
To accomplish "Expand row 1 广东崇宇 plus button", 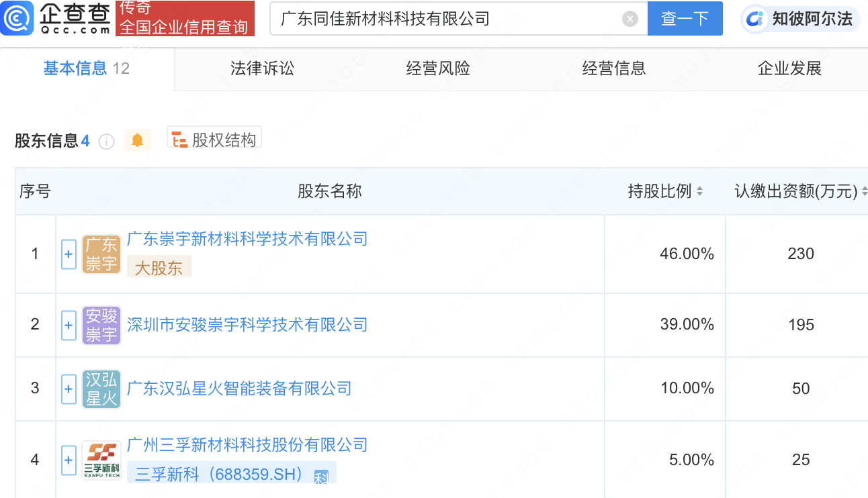I will coord(69,254).
